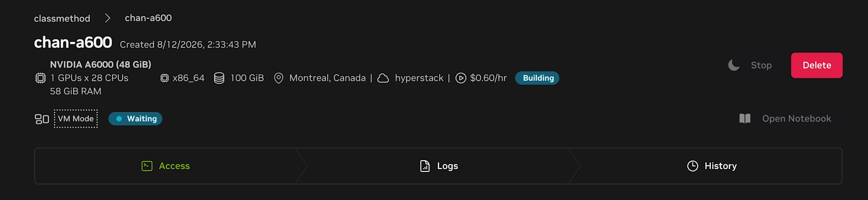
Task: Click the VM Mode layout icon
Action: 42,119
